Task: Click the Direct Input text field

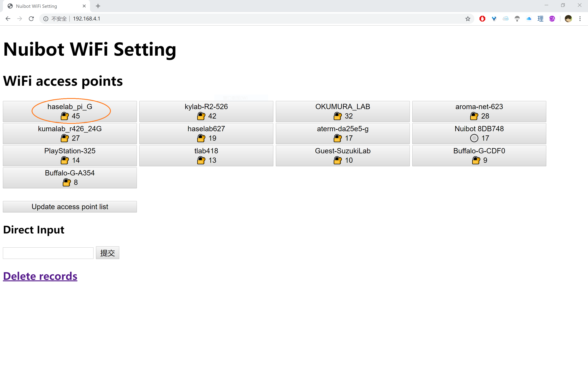Action: 48,253
